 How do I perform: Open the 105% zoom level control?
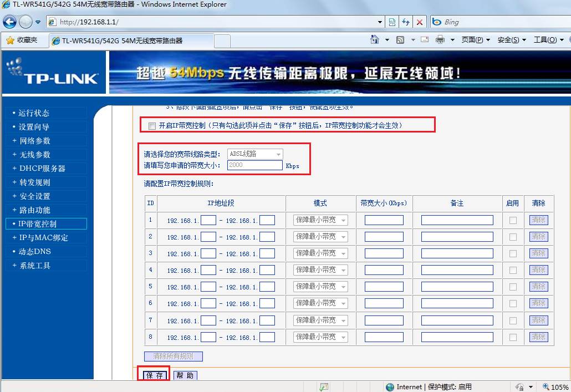pyautogui.click(x=555, y=387)
